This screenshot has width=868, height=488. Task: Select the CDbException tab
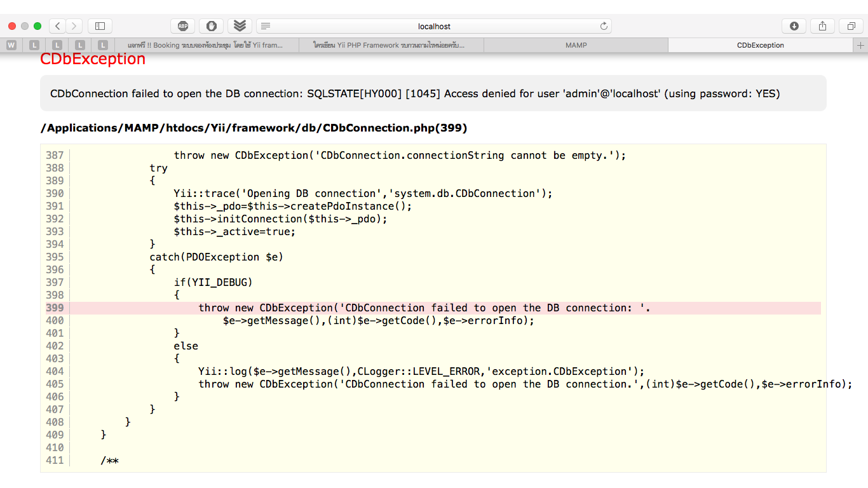click(x=761, y=45)
